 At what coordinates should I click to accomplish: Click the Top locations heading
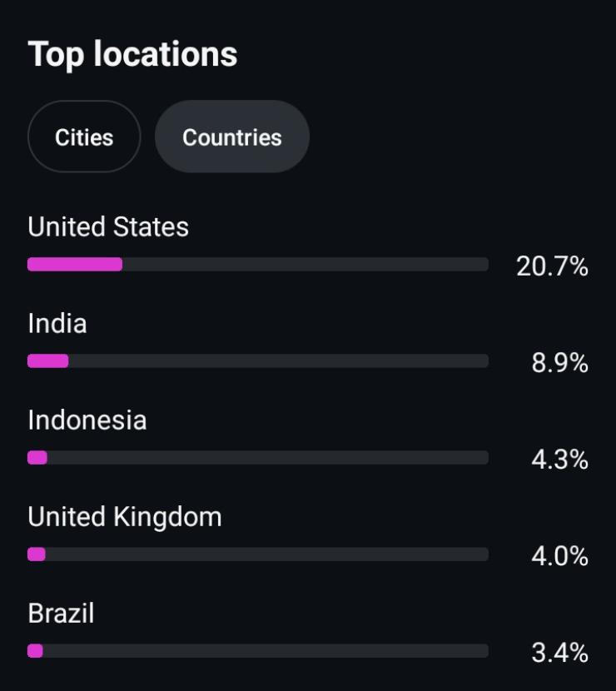(x=132, y=54)
